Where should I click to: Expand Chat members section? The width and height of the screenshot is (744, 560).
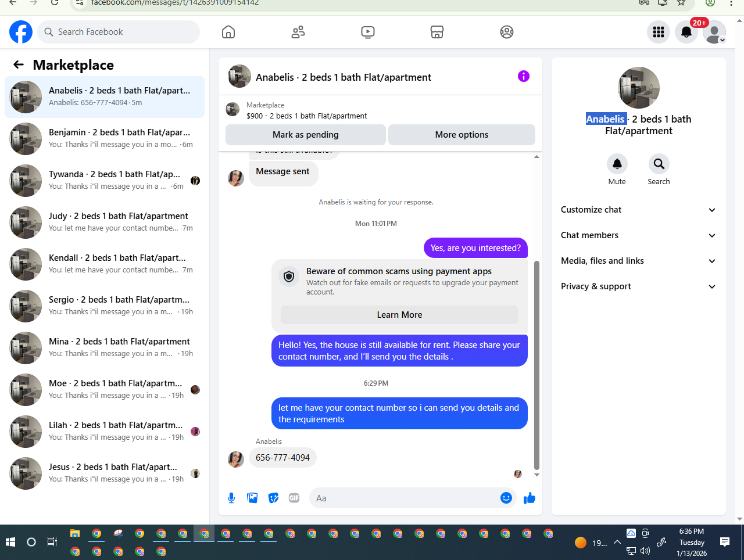[x=638, y=235]
